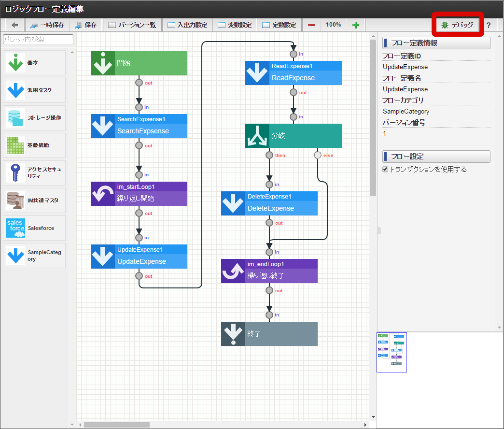The width and height of the screenshot is (504, 429).
Task: Click the out port of SearchExpsense1
Action: click(x=139, y=145)
